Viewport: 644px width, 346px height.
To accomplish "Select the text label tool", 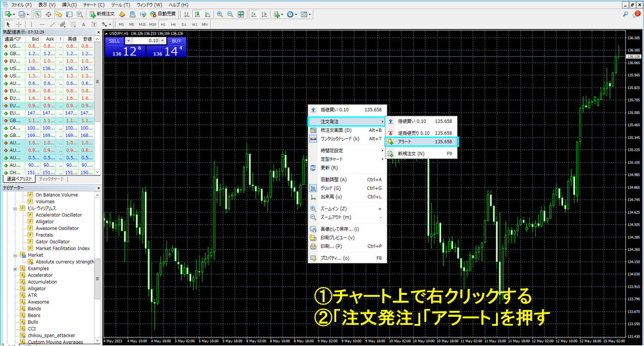I will click(x=83, y=24).
